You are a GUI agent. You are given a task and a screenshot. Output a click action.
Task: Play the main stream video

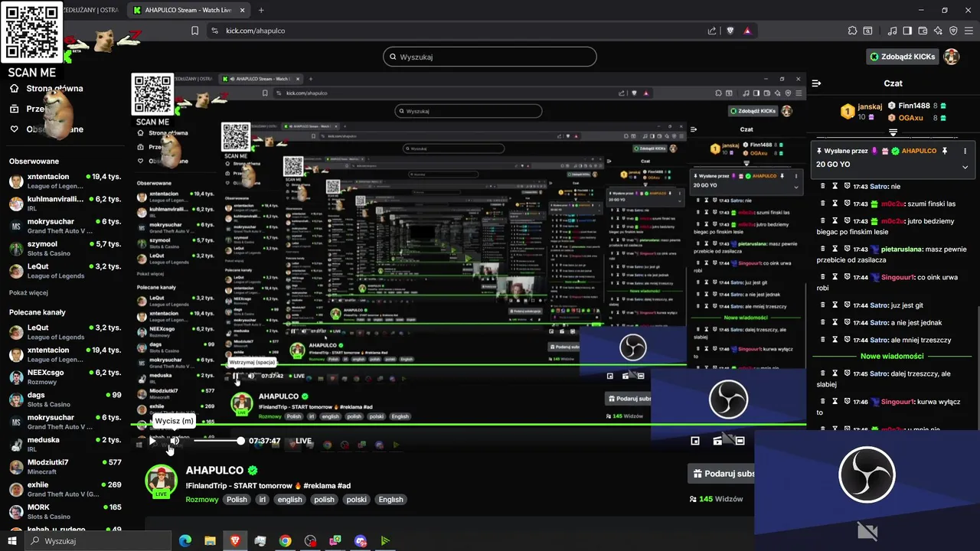coord(152,441)
